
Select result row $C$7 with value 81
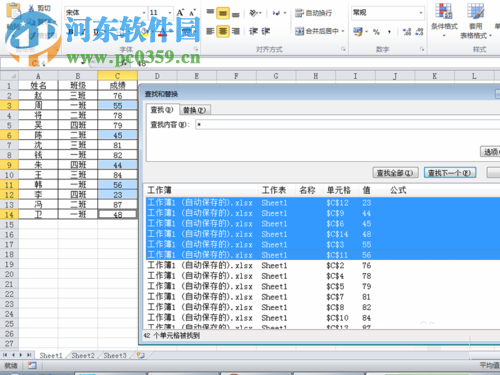[323, 297]
